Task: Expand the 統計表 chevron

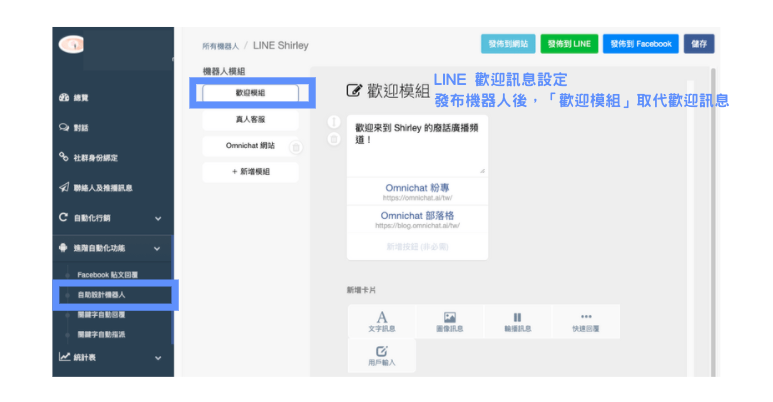Action: (158, 358)
